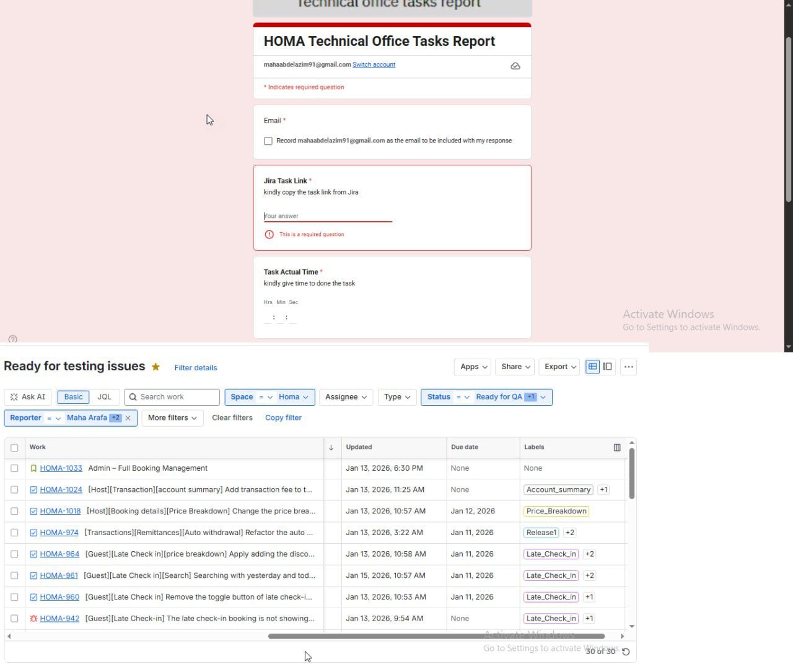Image resolution: width=793 pixels, height=672 pixels.
Task: Click the Ask AI sparkle button
Action: click(x=28, y=397)
